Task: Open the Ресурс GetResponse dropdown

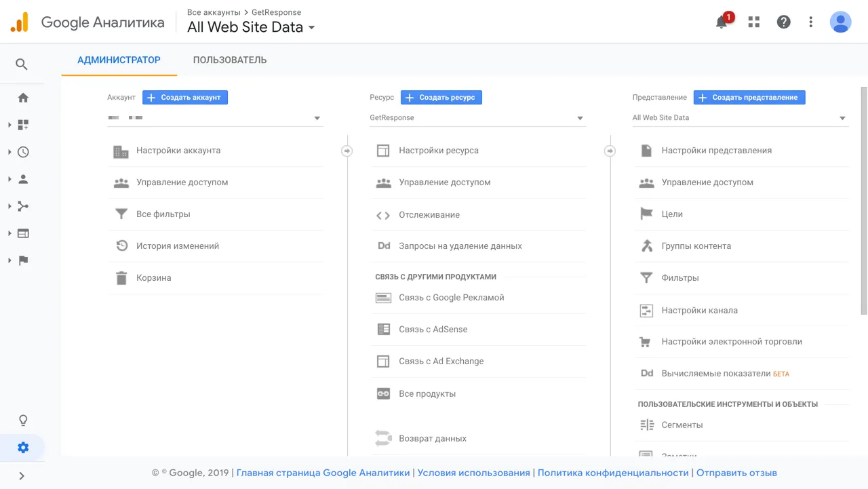Action: [x=478, y=118]
